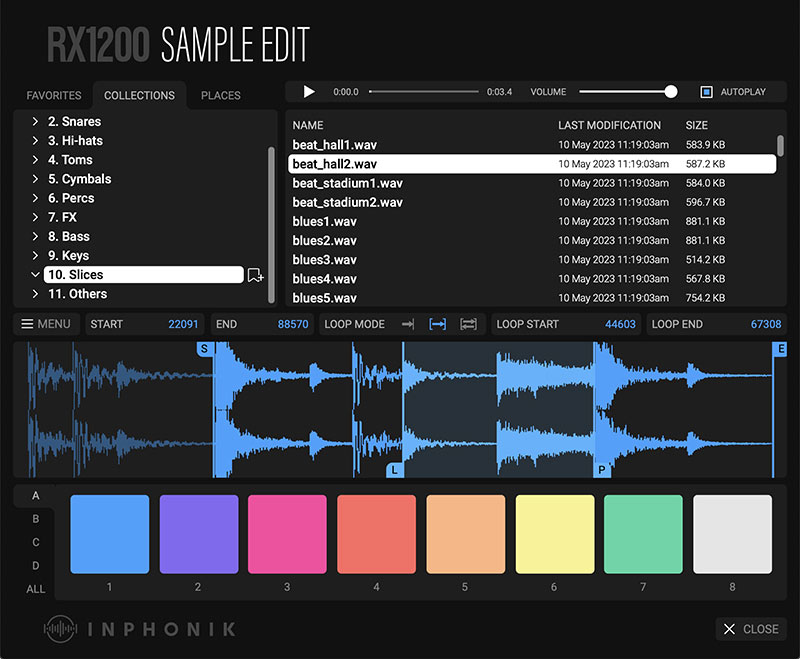Select the 10. Slices tree item

click(x=143, y=274)
